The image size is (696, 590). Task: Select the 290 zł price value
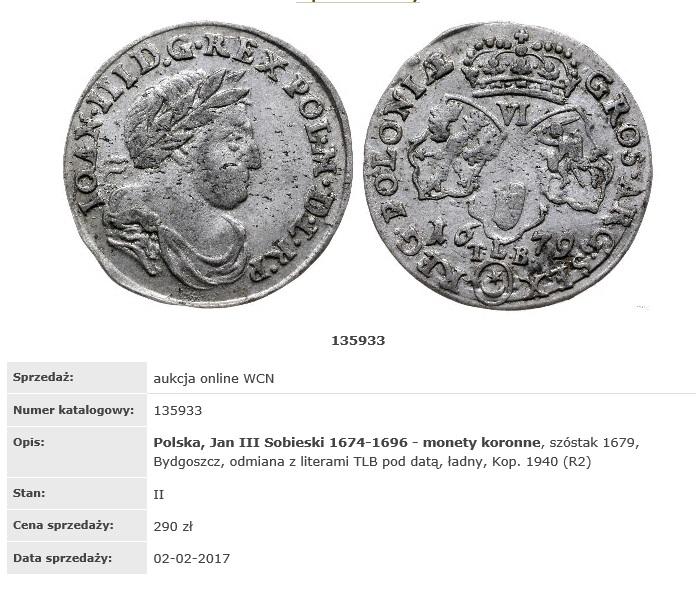coord(173,527)
